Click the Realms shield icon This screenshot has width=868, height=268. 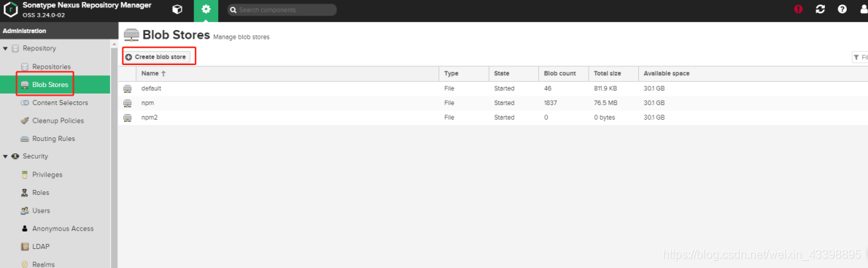(24, 264)
